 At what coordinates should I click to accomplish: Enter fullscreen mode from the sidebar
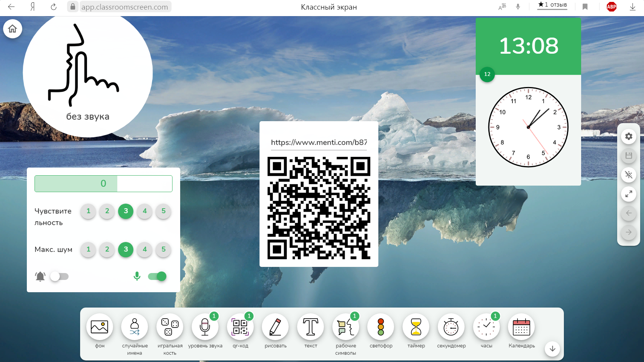[x=629, y=194]
